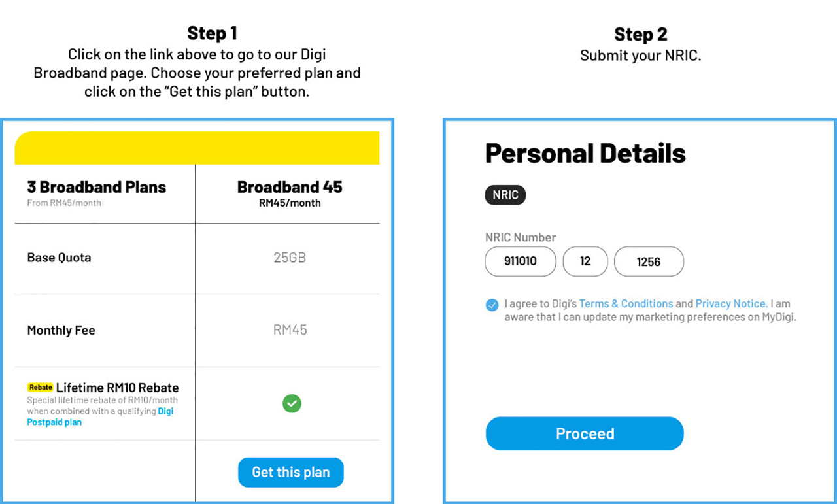Select the 3 Broadband Plans header
This screenshot has width=837, height=504.
click(96, 187)
